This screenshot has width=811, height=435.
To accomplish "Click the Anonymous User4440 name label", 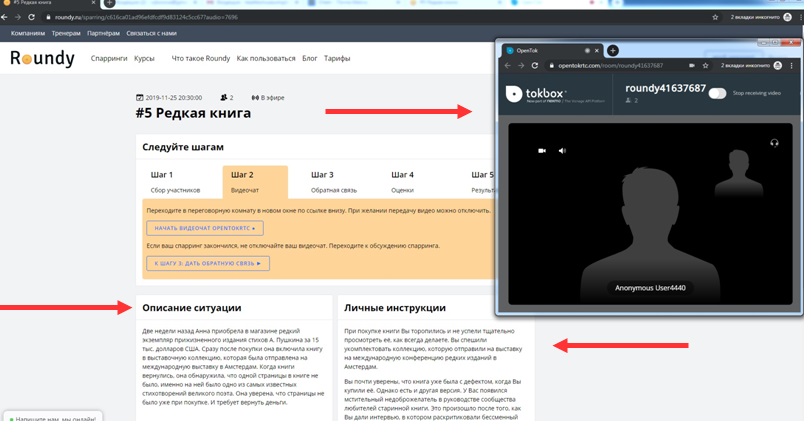I will pyautogui.click(x=650, y=288).
